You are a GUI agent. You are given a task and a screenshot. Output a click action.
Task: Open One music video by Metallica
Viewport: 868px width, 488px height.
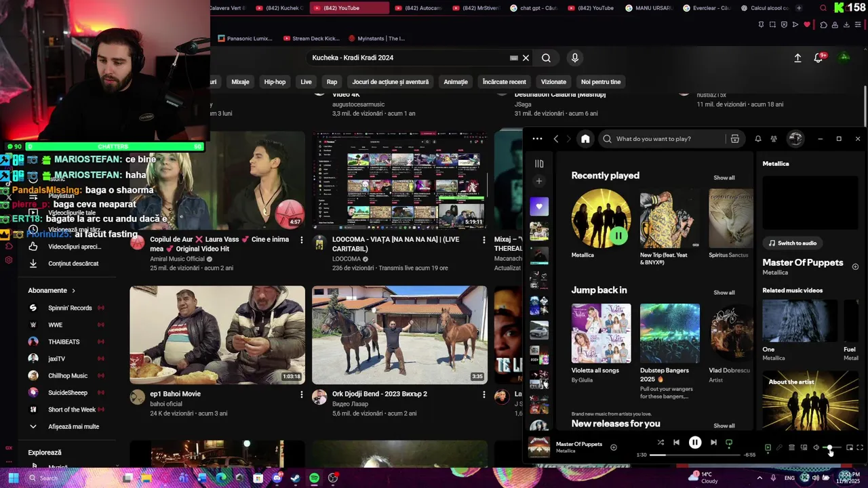pos(800,331)
